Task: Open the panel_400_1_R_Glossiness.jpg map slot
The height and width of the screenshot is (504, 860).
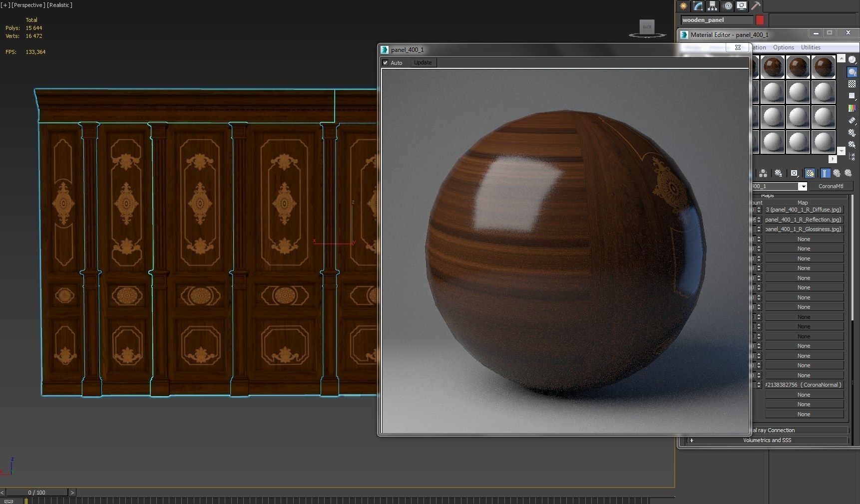Action: 804,229
